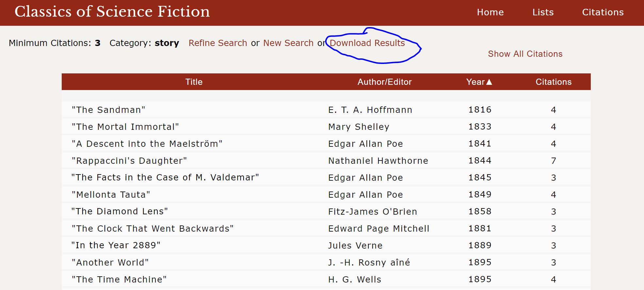Image resolution: width=644 pixels, height=290 pixels.
Task: Show All Citations
Action: [x=525, y=54]
